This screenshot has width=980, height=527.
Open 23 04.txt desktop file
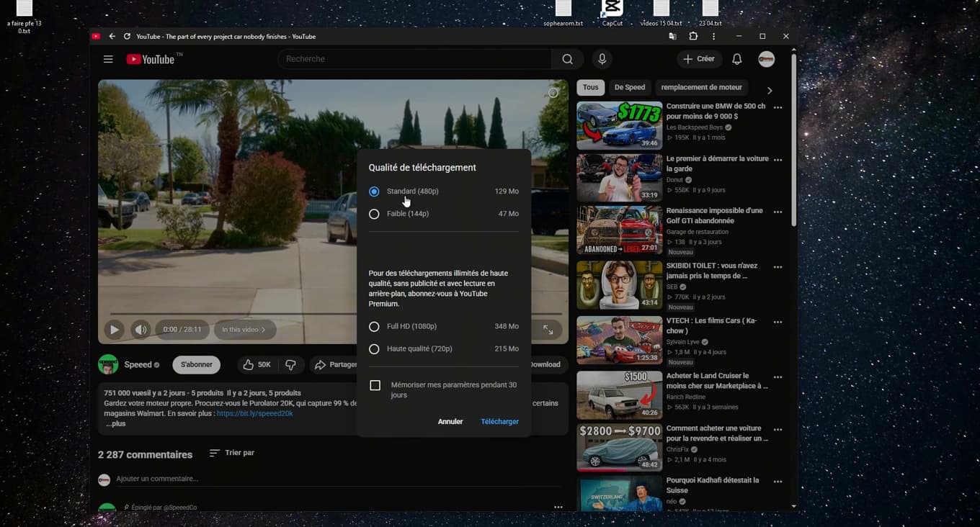click(x=710, y=13)
